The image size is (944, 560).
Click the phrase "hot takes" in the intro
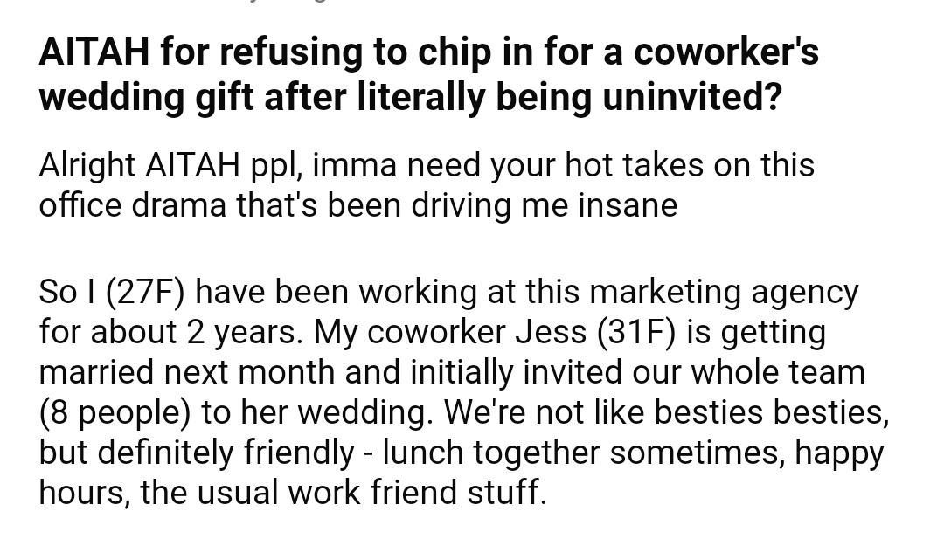(634, 165)
